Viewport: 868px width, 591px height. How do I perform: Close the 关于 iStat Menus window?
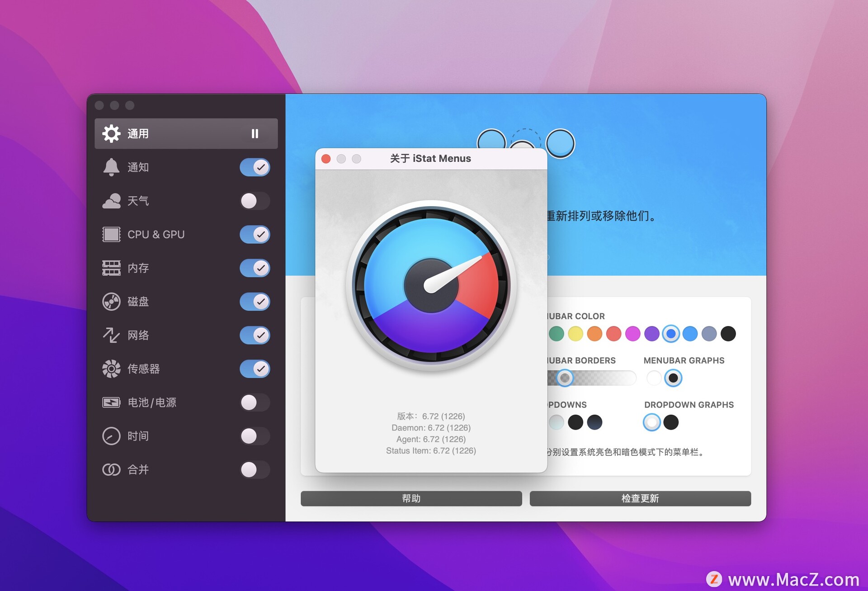(326, 159)
